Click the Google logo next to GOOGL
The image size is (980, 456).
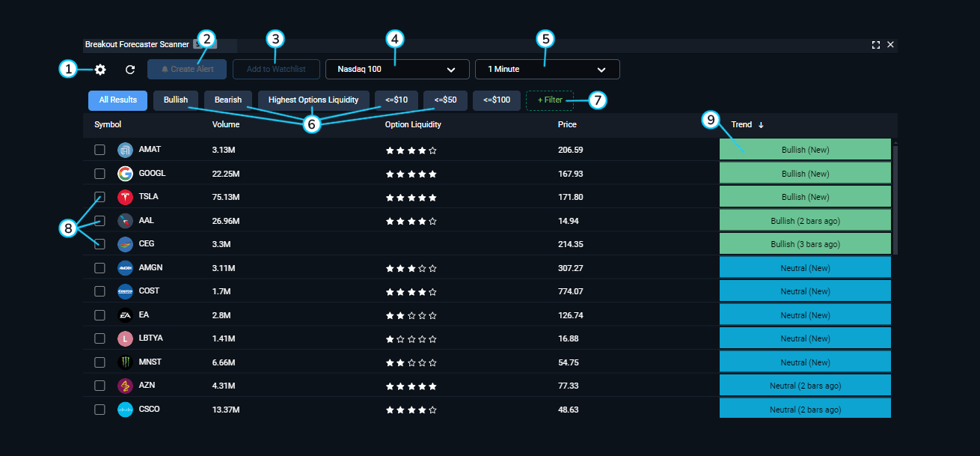pyautogui.click(x=125, y=173)
